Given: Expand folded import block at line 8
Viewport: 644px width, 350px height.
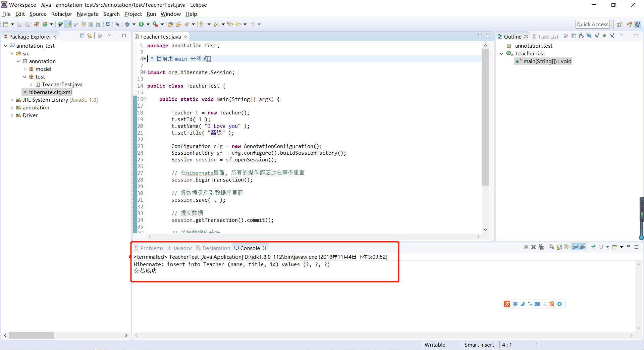Looking at the screenshot, I should [x=145, y=72].
